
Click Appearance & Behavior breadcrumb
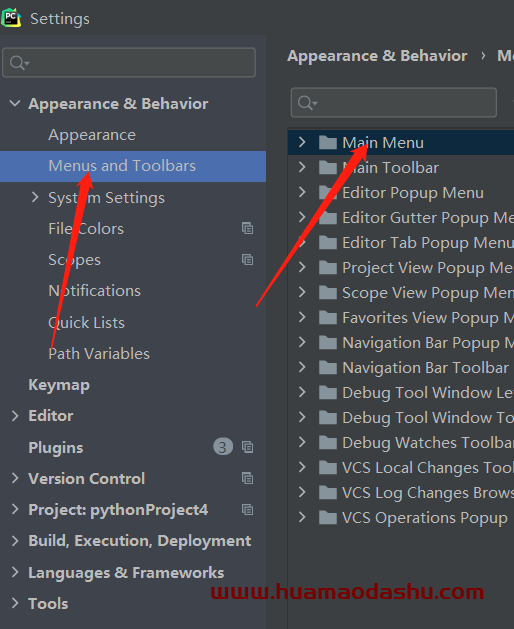click(377, 56)
